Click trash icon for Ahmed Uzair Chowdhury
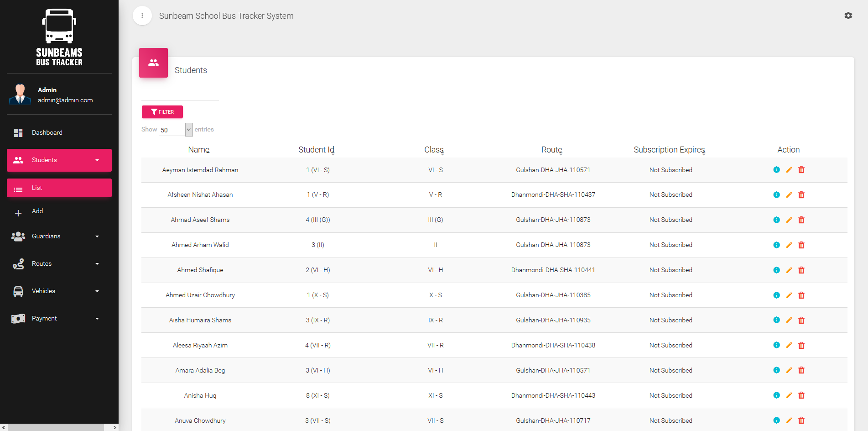 coord(801,295)
